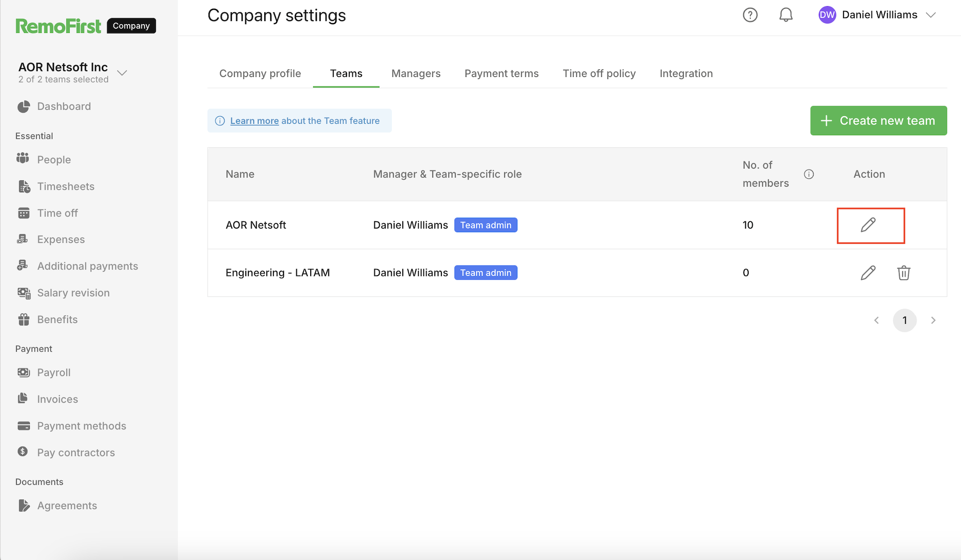Click Create new team button
Screen dimensions: 961x560
[879, 121]
